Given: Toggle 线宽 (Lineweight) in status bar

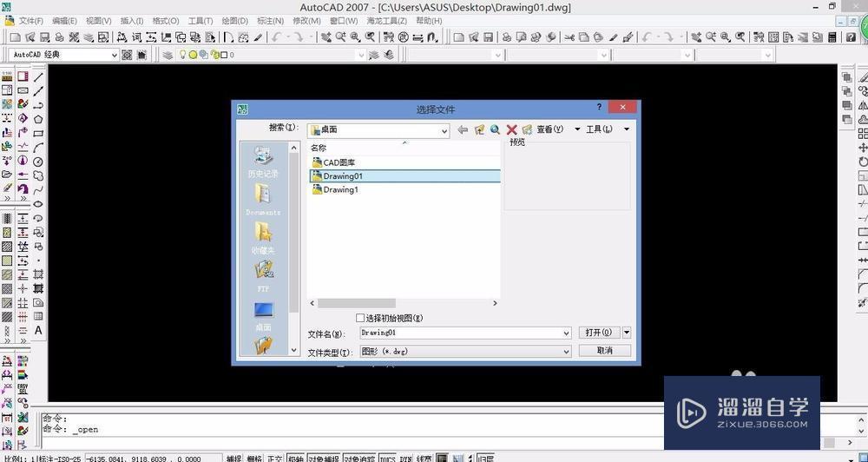Looking at the screenshot, I should click(424, 459).
